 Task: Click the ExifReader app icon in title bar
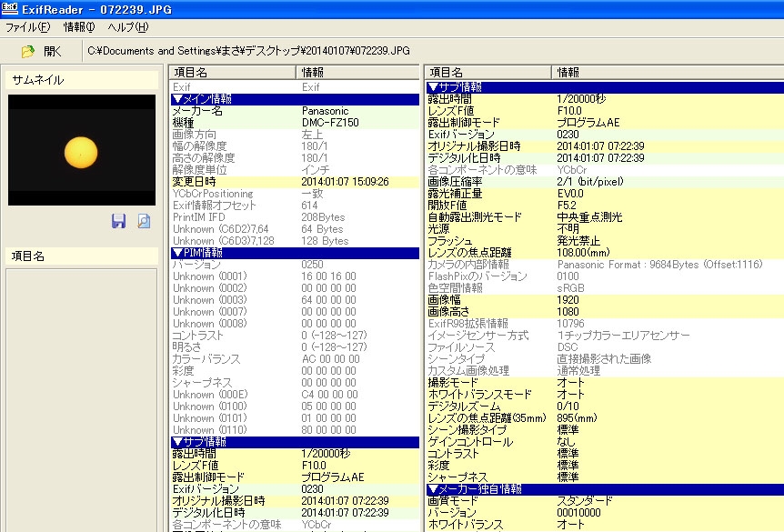[9, 8]
